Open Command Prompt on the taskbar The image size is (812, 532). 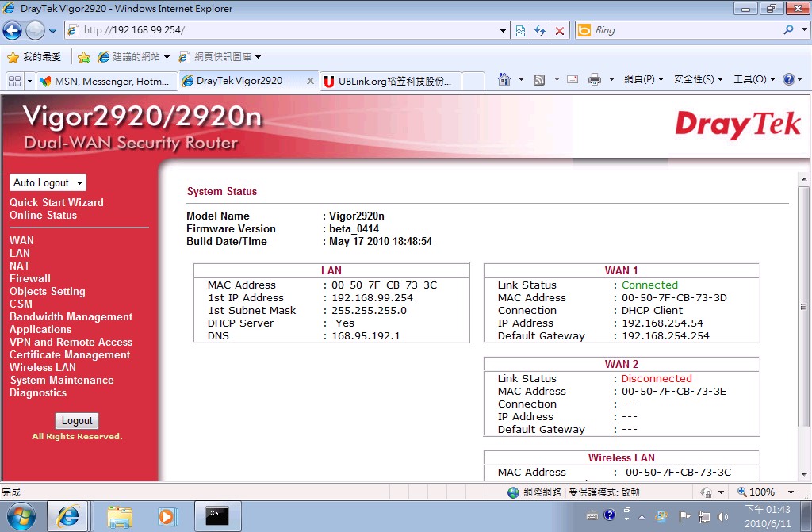pos(217,516)
